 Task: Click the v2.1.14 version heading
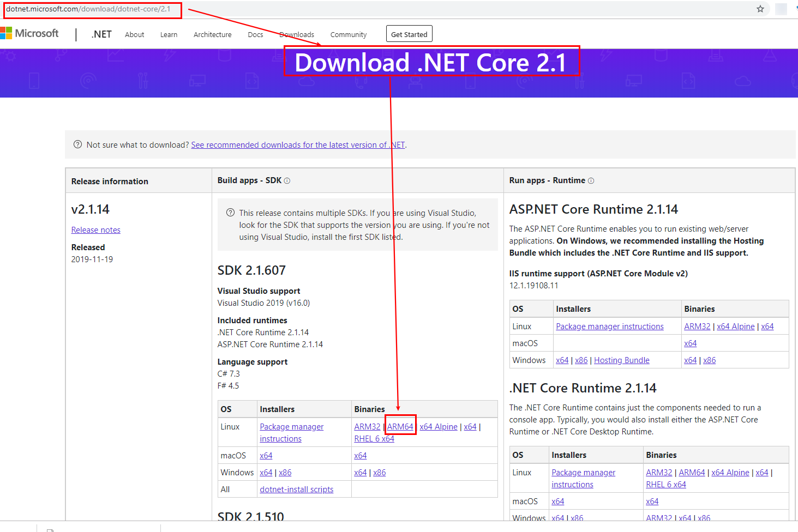coord(91,209)
